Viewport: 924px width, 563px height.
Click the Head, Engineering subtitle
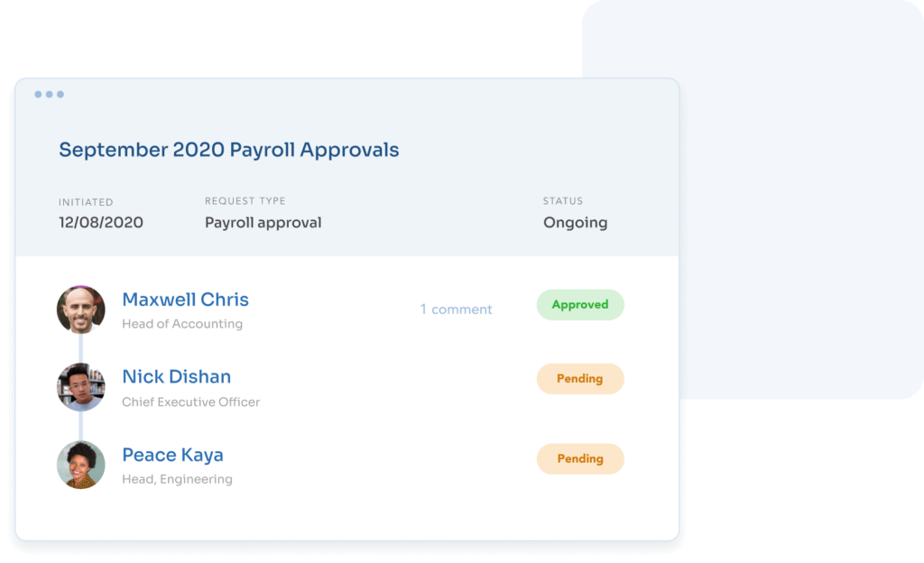(177, 479)
